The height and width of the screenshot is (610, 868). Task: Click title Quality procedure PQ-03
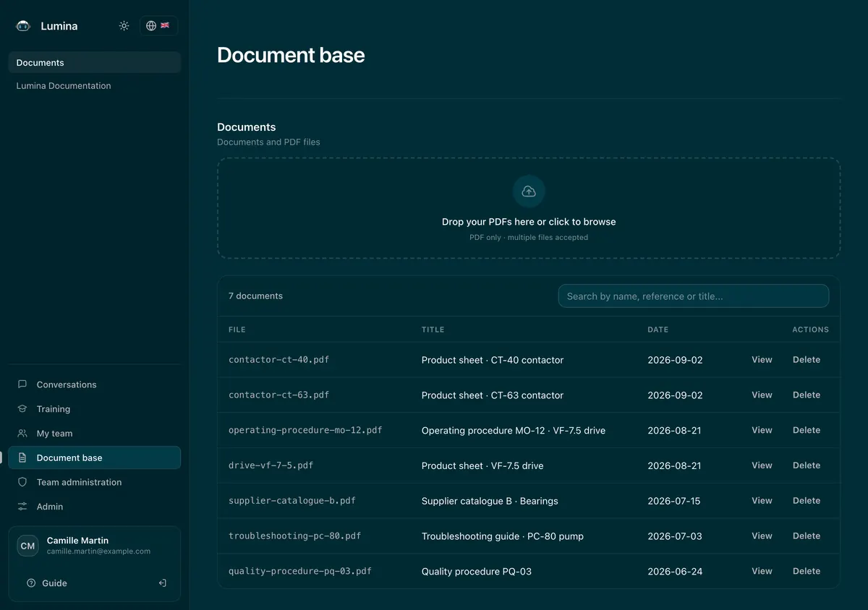point(477,571)
